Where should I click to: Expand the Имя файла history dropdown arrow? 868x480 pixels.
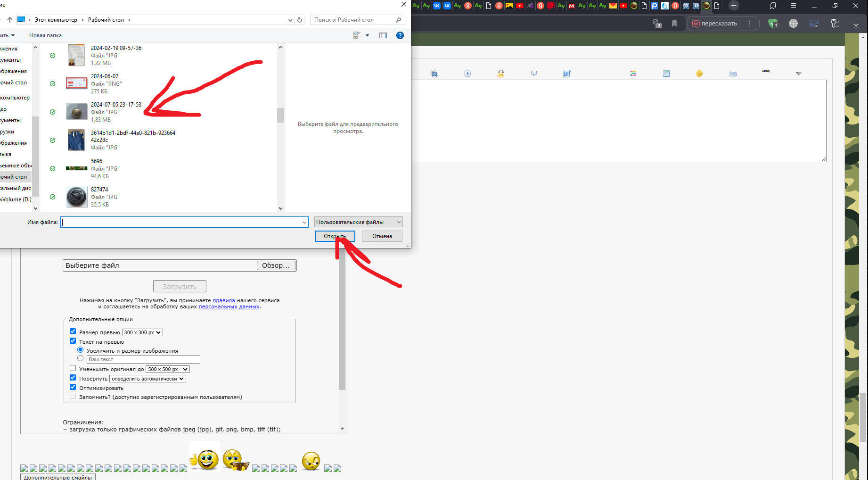(x=304, y=222)
